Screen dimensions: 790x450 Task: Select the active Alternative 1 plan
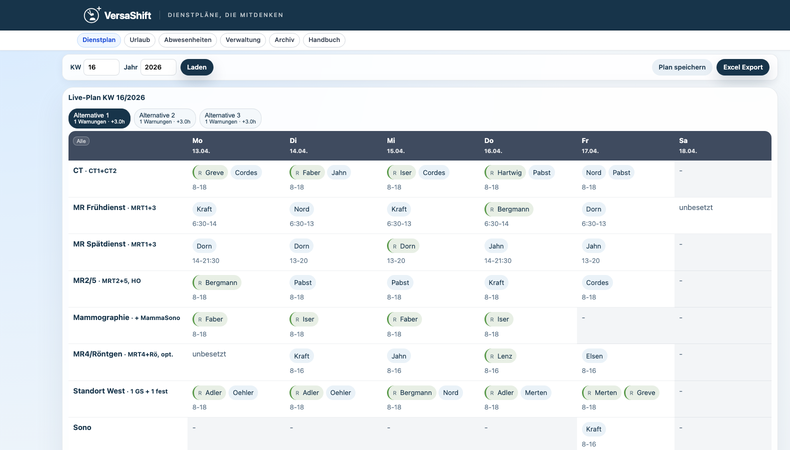click(x=99, y=118)
